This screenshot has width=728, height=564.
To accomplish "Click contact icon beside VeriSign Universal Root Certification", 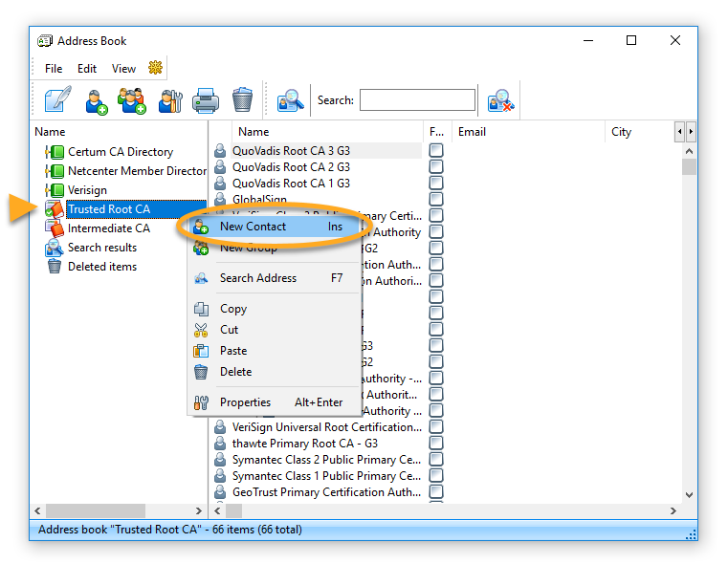I will point(220,427).
